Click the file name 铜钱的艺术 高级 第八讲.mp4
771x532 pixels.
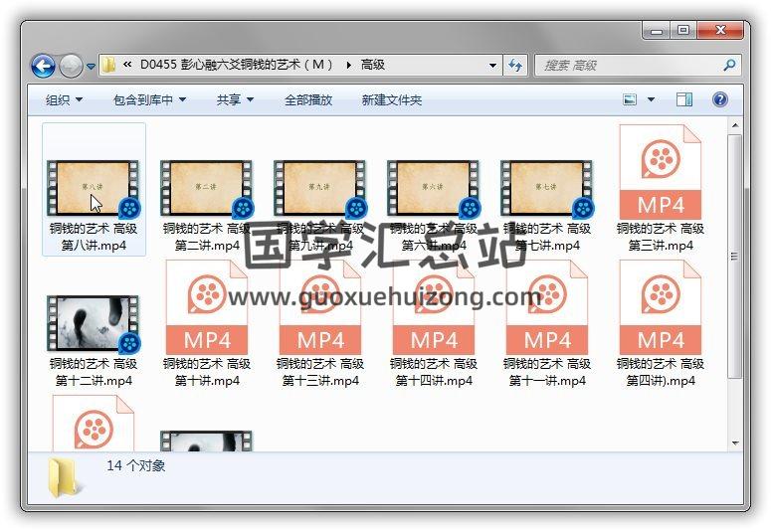[94, 237]
